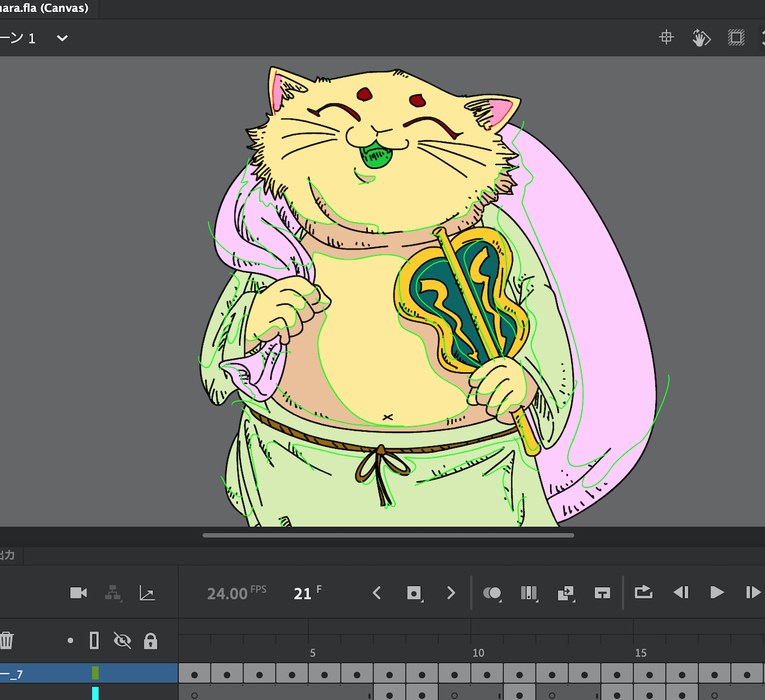Screen dimensions: 765x700
Task: Toggle loop playback button
Action: pyautogui.click(x=644, y=592)
